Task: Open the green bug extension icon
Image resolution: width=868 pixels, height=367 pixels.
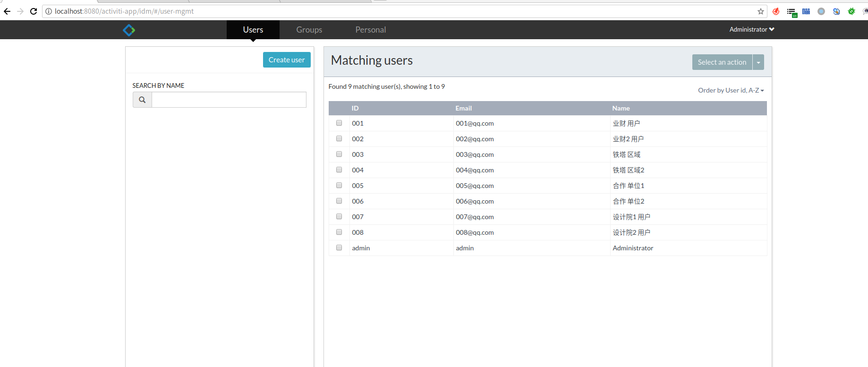Action: pos(851,11)
